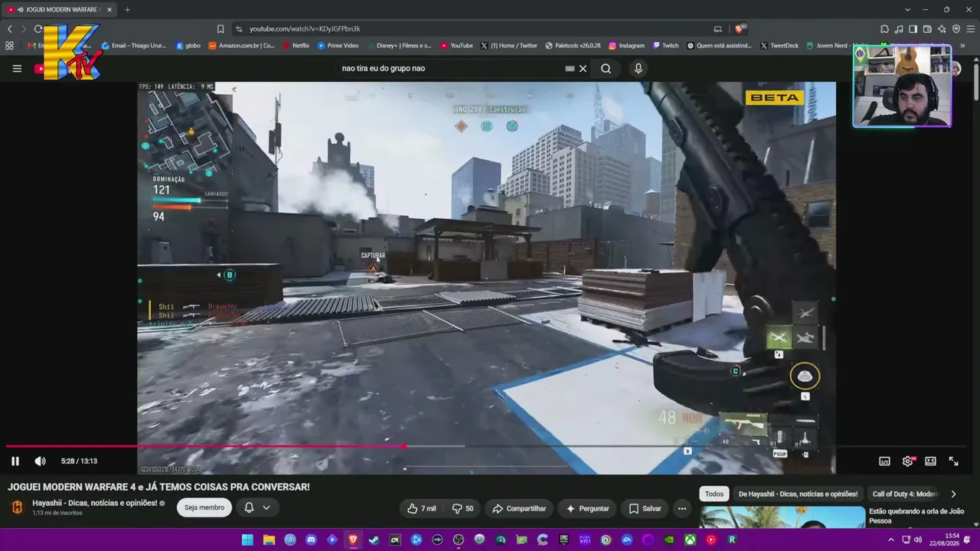Open the browser tab apps grid icon
The image size is (980, 551).
point(9,45)
